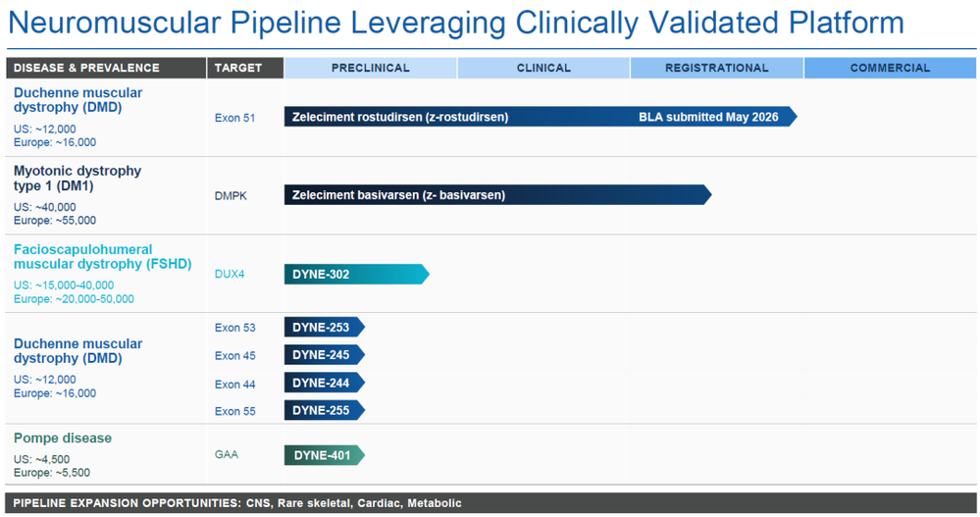980x517 pixels.
Task: Click the DYNE-245 program arrow
Action: pos(325,355)
